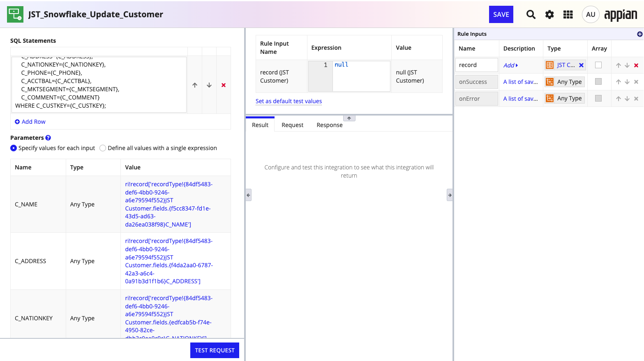Open the settings gear menu
Image resolution: width=644 pixels, height=361 pixels.
click(x=549, y=15)
